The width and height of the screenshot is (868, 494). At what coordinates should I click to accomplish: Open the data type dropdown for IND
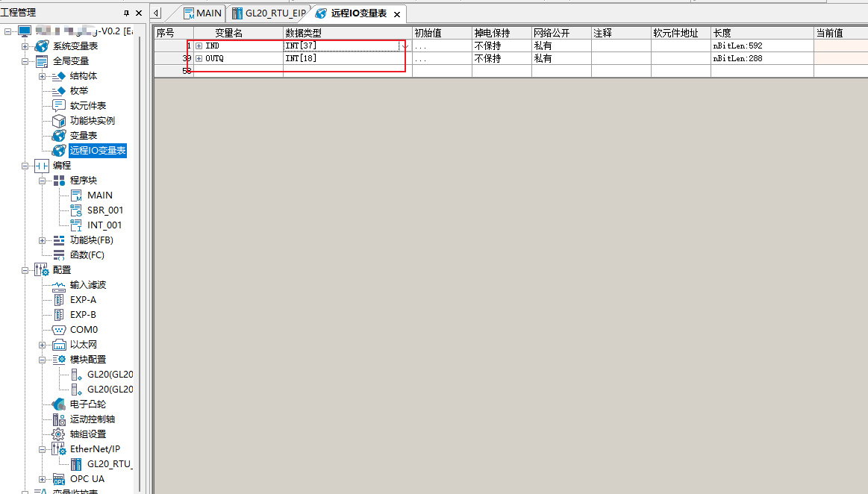(405, 46)
